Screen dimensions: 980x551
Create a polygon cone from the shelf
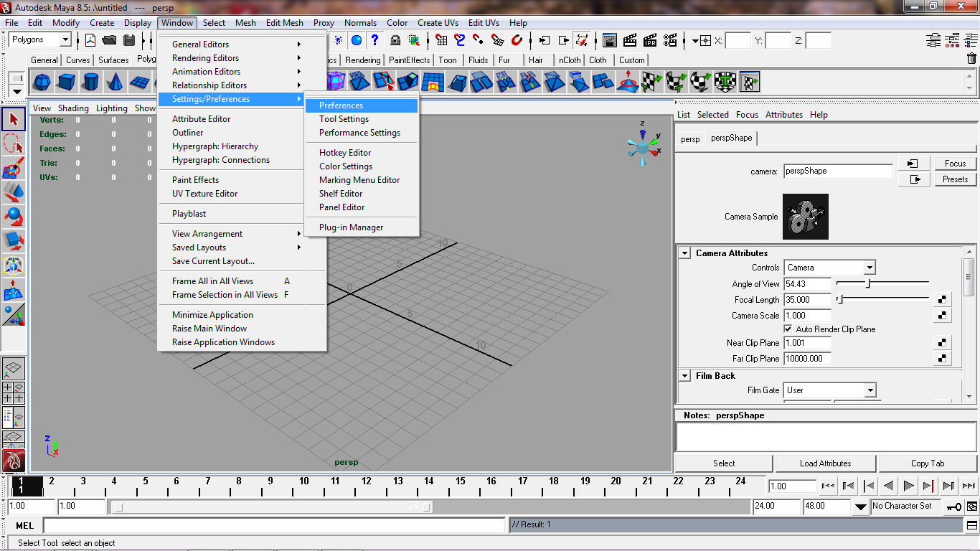pos(115,83)
